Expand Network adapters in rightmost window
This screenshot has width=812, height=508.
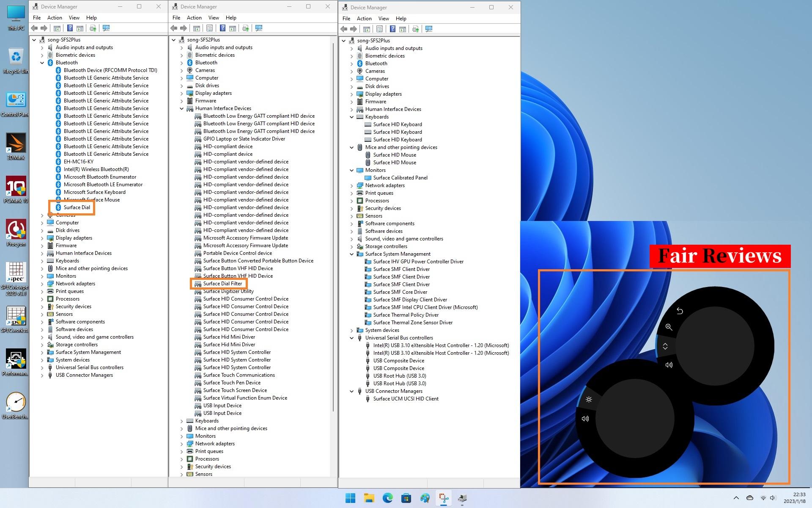click(x=352, y=185)
